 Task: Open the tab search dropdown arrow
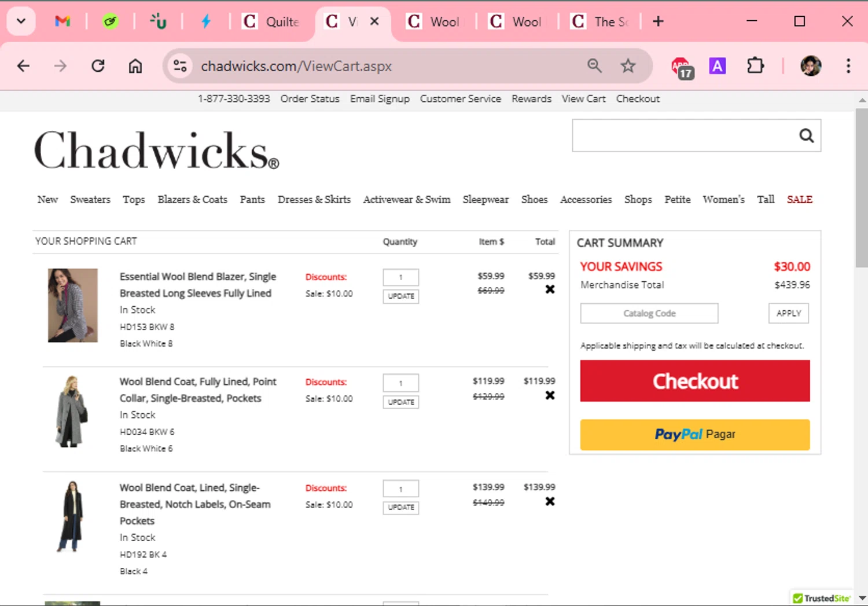[21, 21]
